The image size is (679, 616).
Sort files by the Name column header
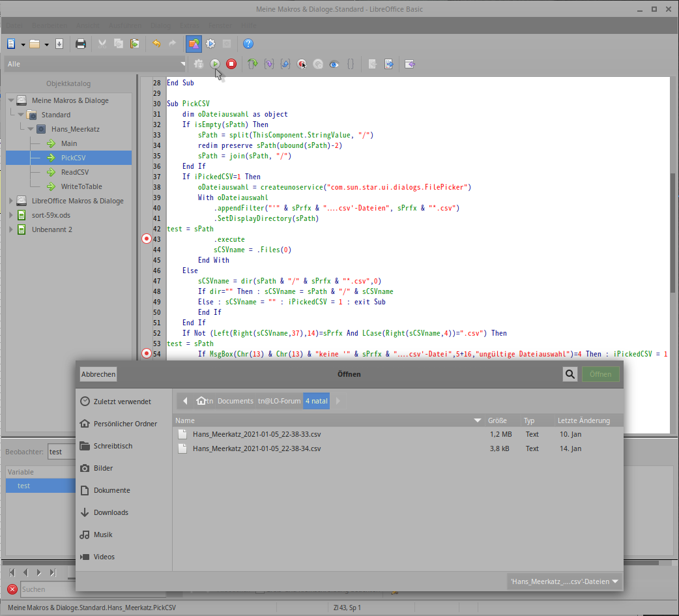coord(328,420)
